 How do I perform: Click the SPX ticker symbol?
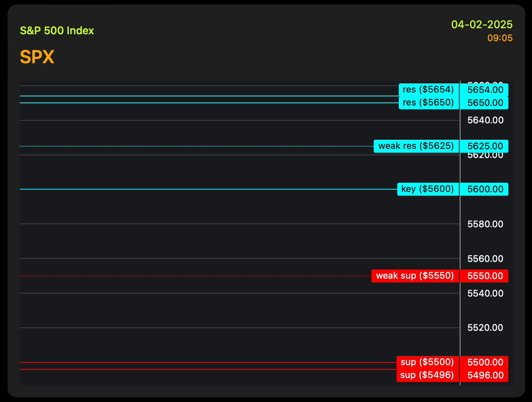point(37,57)
